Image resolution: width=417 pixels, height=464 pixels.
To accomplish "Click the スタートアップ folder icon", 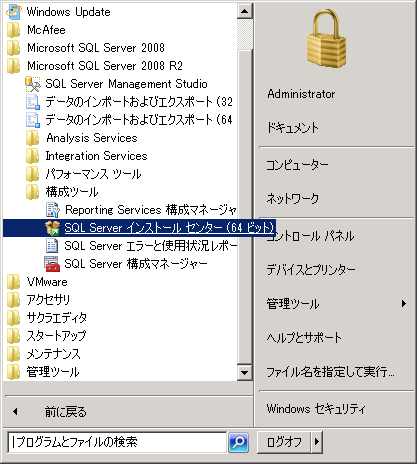I will [14, 336].
